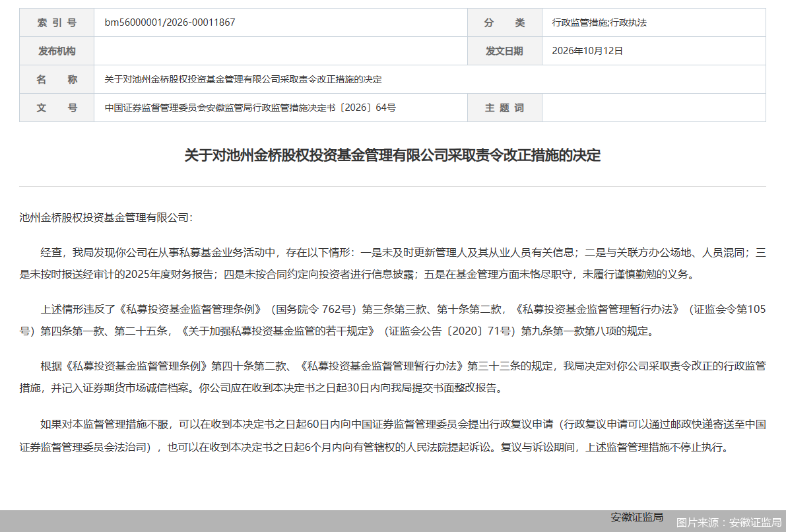This screenshot has height=532, width=786.
Task: Click the 发布机构 label cell
Action: click(x=57, y=51)
